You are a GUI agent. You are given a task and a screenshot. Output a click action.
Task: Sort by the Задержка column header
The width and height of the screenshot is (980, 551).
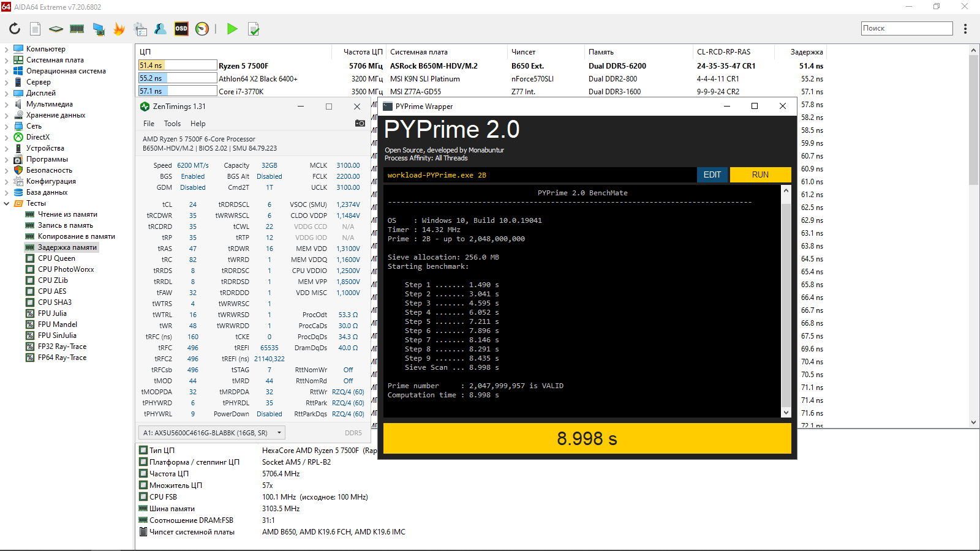pos(800,52)
